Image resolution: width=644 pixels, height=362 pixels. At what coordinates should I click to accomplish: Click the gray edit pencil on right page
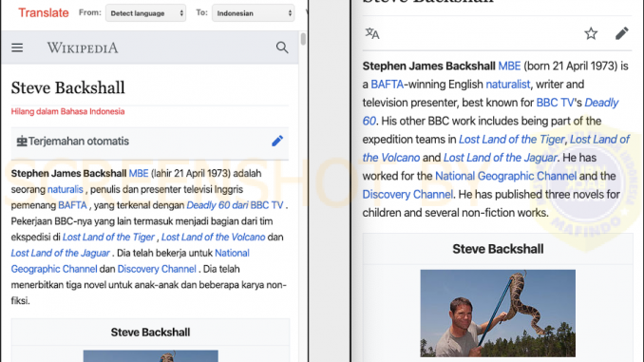point(622,33)
